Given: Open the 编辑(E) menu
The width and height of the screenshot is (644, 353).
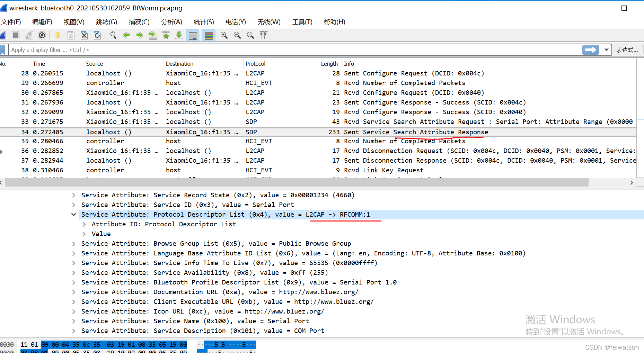Looking at the screenshot, I should coord(42,22).
